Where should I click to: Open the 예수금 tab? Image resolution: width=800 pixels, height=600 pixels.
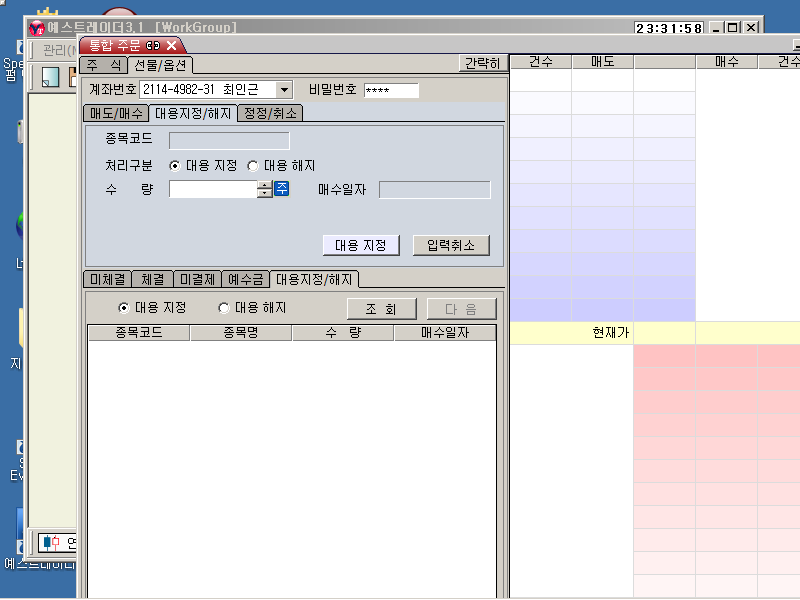247,279
